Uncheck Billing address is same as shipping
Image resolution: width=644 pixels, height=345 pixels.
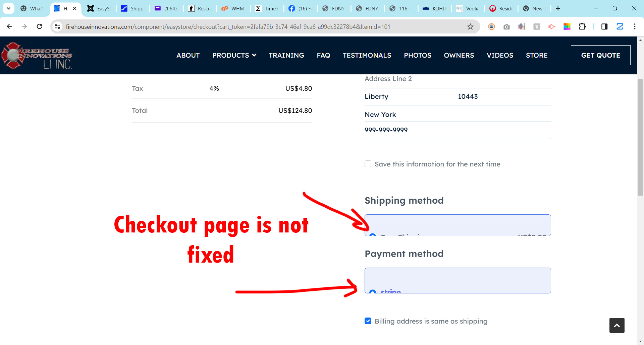point(368,321)
